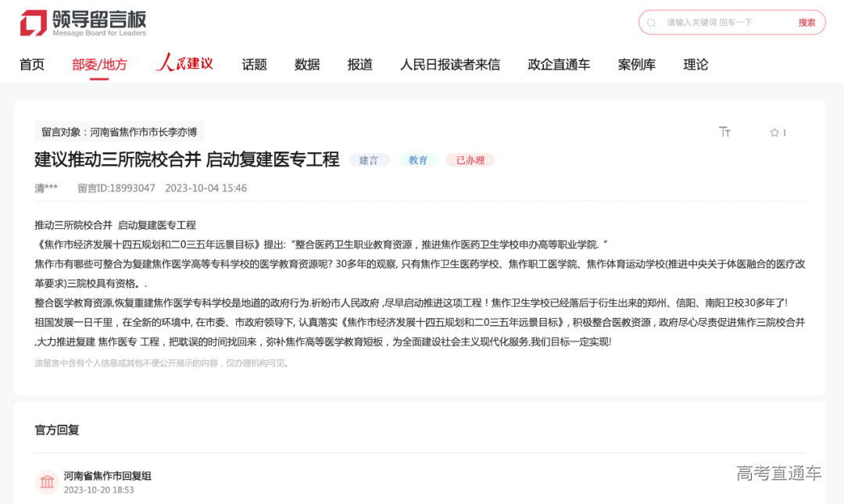This screenshot has width=844, height=504.
Task: Select the 部委/地方 tab
Action: (x=99, y=65)
